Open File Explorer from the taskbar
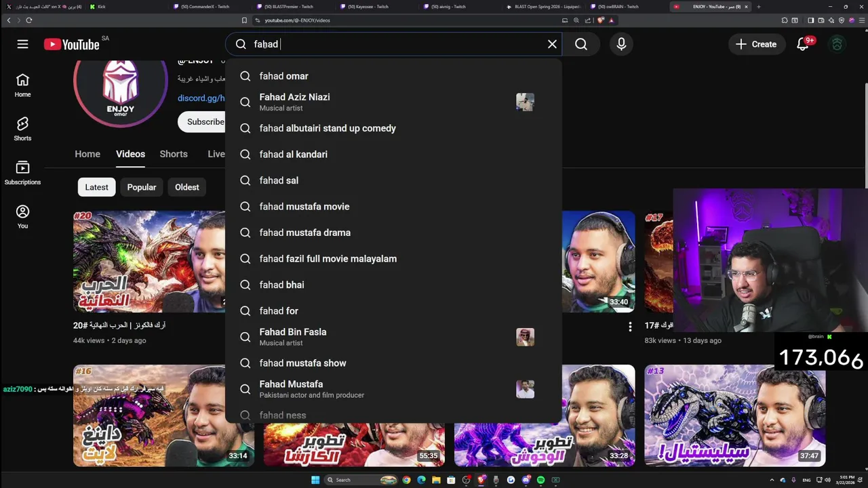868x488 pixels. pyautogui.click(x=436, y=480)
